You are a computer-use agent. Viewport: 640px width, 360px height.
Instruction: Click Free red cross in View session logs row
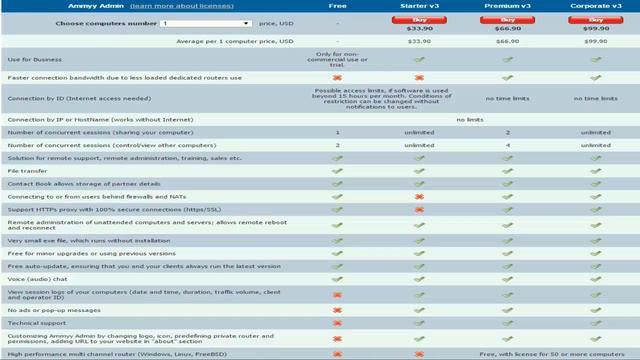pyautogui.click(x=337, y=295)
